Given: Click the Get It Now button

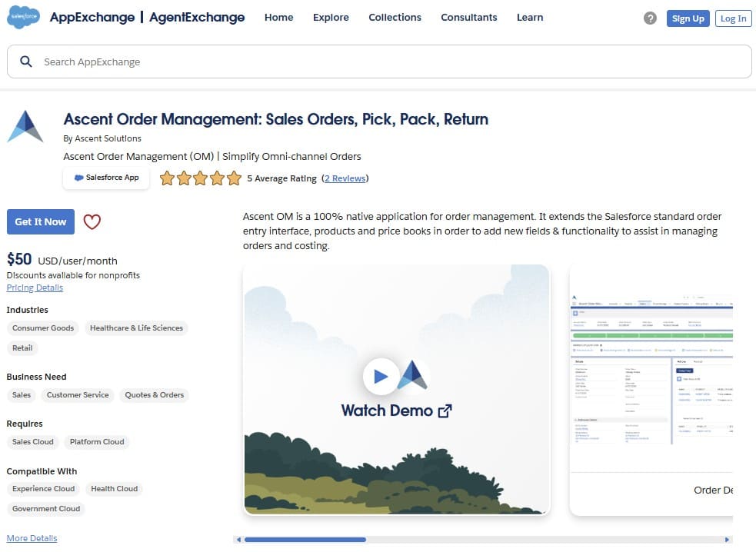Looking at the screenshot, I should 41,221.
